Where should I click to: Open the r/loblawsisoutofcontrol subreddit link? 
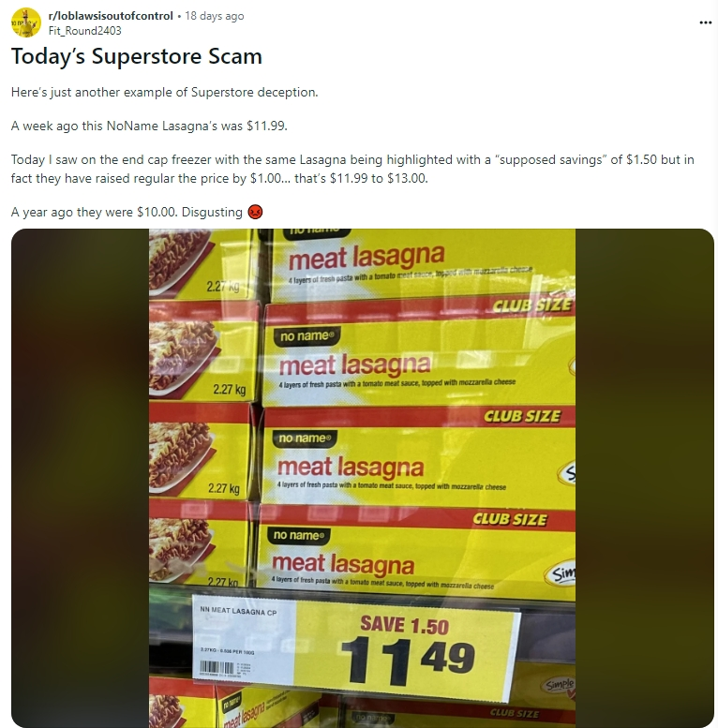(111, 16)
